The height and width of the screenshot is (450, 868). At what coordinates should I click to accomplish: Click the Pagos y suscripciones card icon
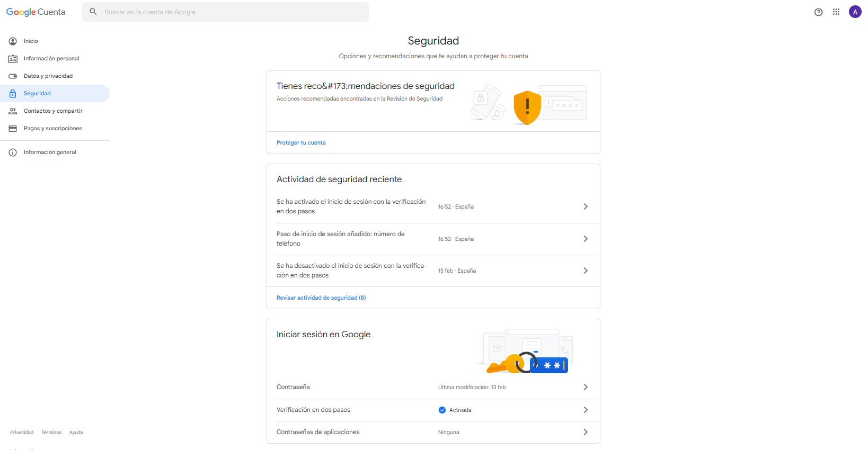[13, 128]
